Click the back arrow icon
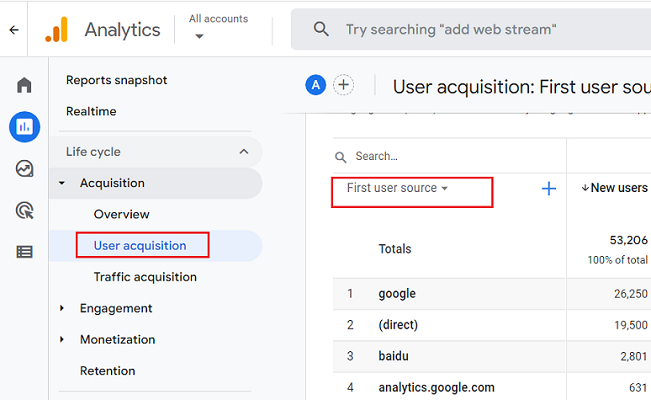The image size is (651, 400). [x=13, y=30]
